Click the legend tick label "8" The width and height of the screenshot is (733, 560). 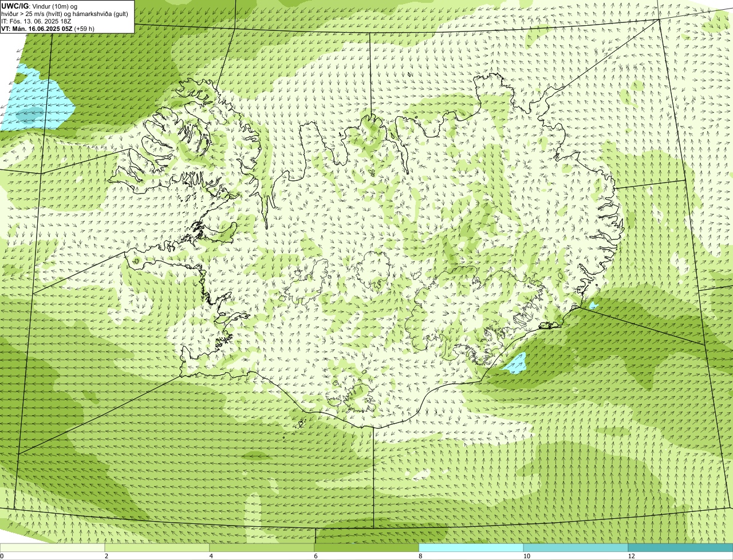pos(420,556)
